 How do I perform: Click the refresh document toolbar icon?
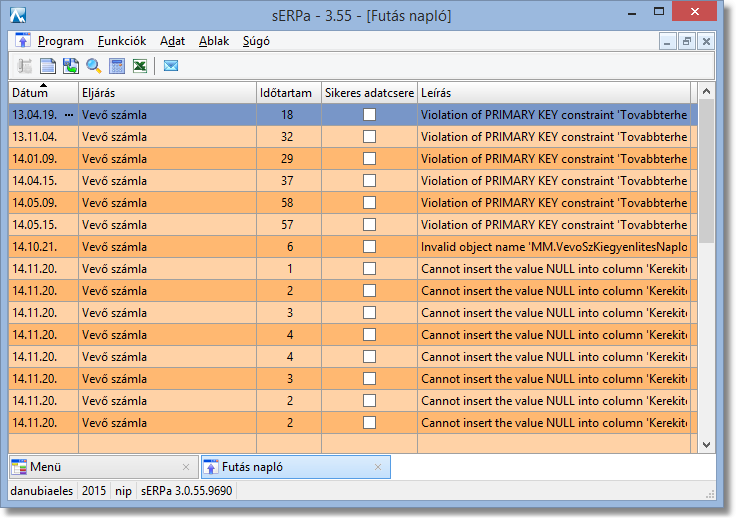[x=71, y=66]
